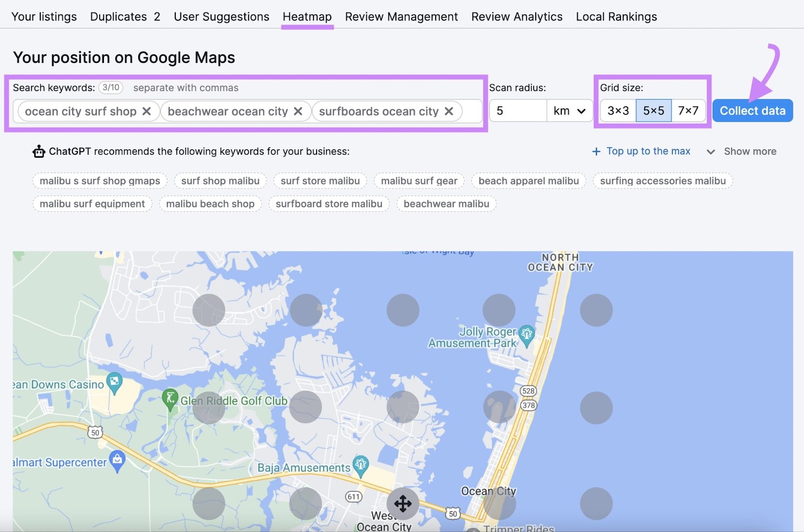Remove the 'beachwear ocean city' keyword chip
804x532 pixels.
click(298, 111)
